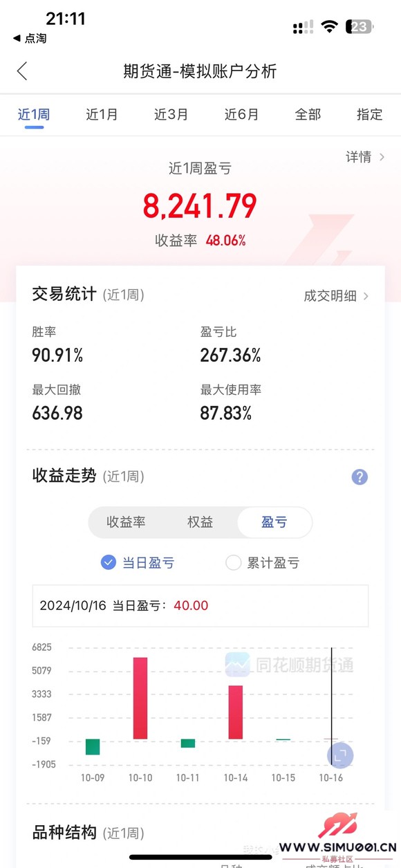Select the 当日盈亏 radio option
This screenshot has height=868, width=401.
click(138, 563)
